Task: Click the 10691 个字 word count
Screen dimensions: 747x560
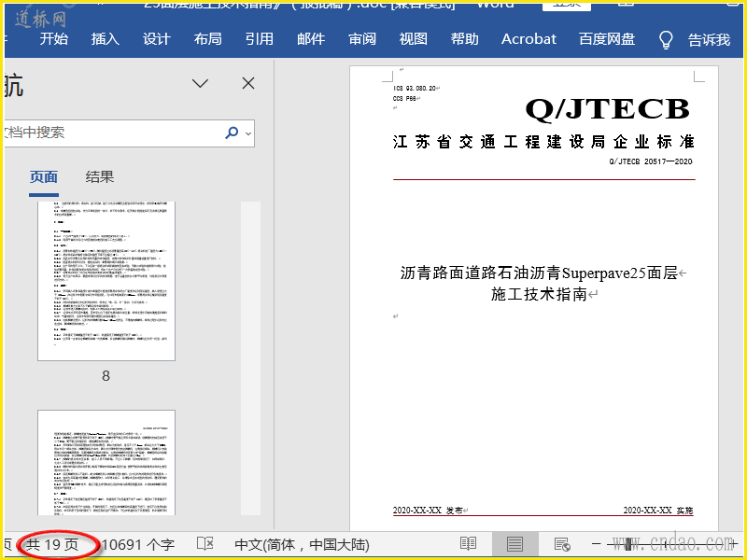Action: tap(137, 544)
